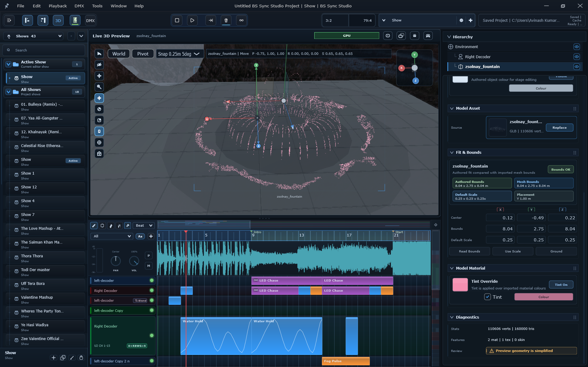This screenshot has width=588, height=367.
Task: Select the highlighted move gizmo tool
Action: pyautogui.click(x=99, y=98)
